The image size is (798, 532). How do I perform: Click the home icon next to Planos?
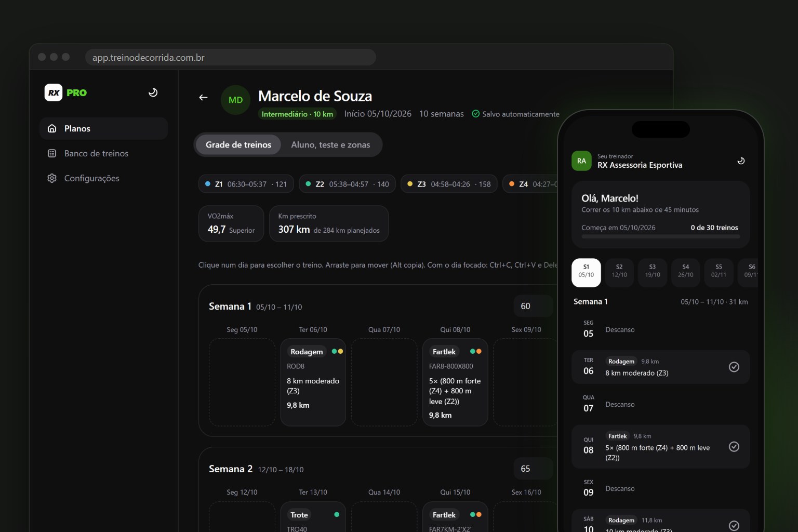(52, 128)
